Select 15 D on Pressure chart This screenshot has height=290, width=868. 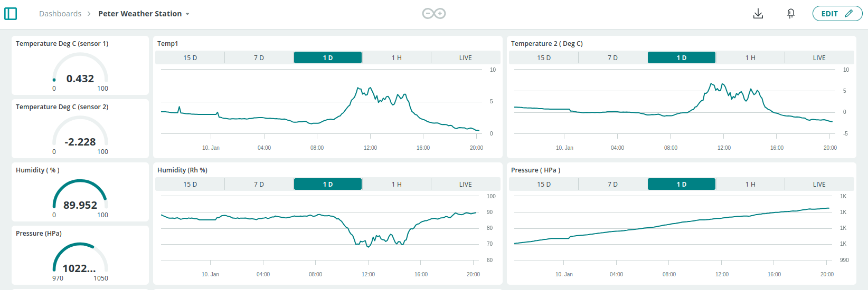(x=544, y=184)
